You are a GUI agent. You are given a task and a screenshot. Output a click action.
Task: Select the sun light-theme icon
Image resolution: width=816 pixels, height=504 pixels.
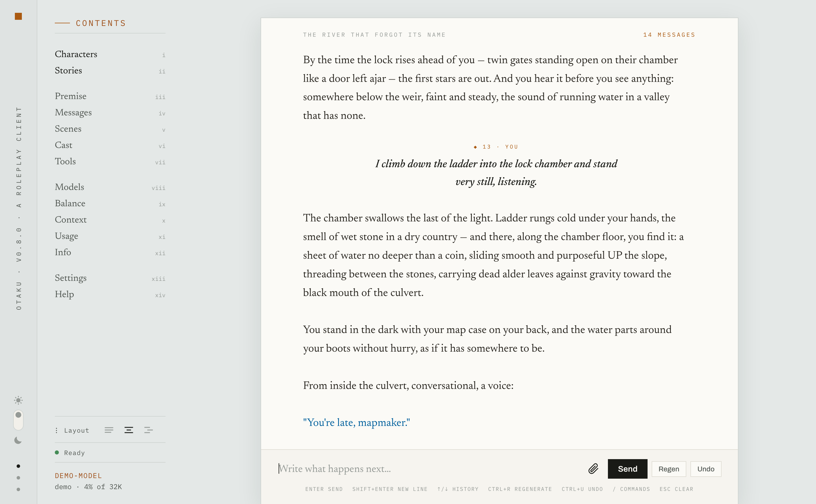click(x=18, y=400)
